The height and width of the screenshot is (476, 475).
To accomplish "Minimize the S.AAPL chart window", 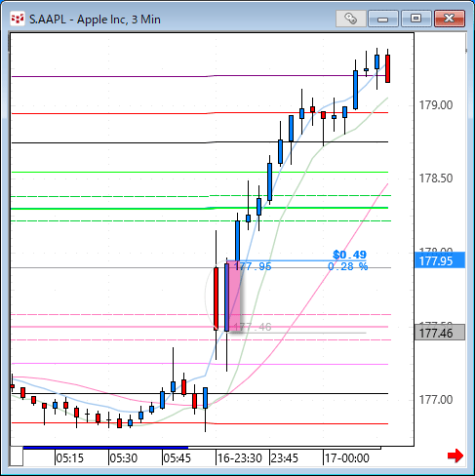I will (383, 19).
